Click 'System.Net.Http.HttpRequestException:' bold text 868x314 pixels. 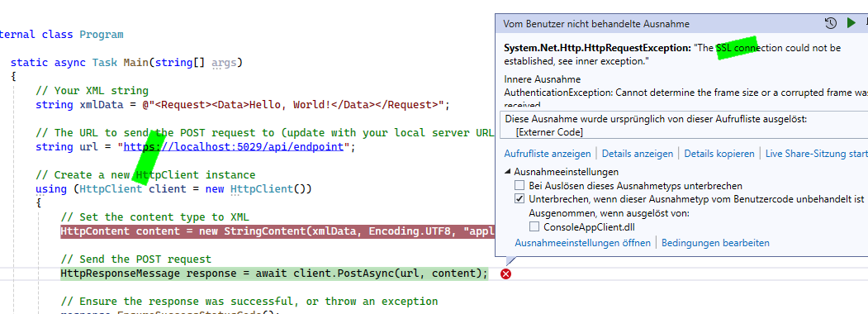[598, 48]
